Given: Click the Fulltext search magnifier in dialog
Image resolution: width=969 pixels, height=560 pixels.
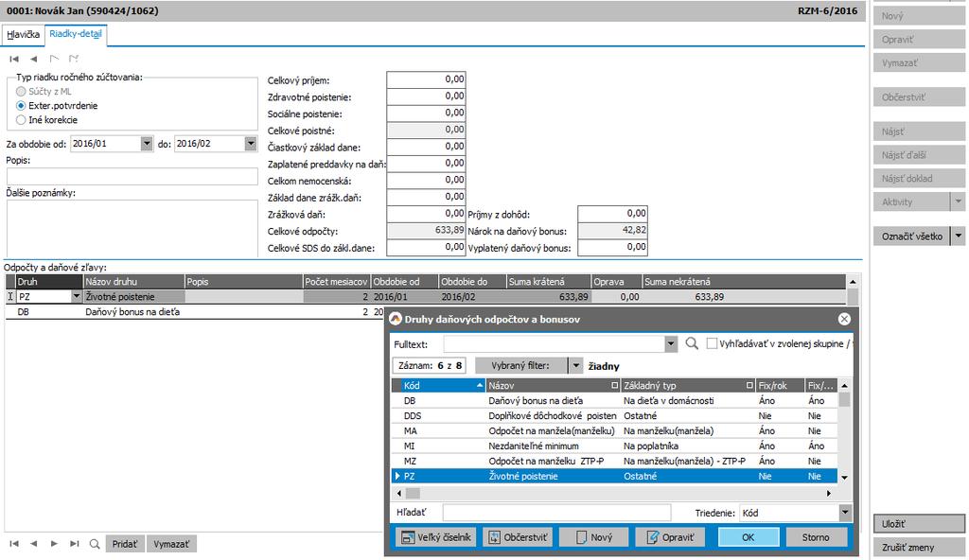Looking at the screenshot, I should [692, 343].
